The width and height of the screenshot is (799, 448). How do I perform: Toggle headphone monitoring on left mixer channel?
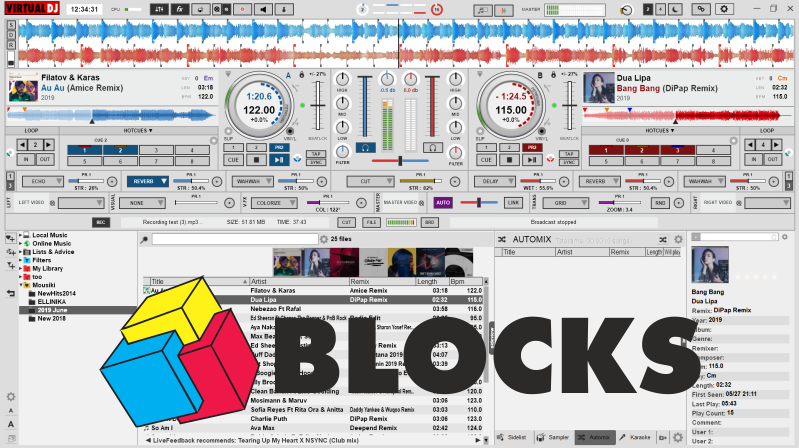tap(366, 148)
